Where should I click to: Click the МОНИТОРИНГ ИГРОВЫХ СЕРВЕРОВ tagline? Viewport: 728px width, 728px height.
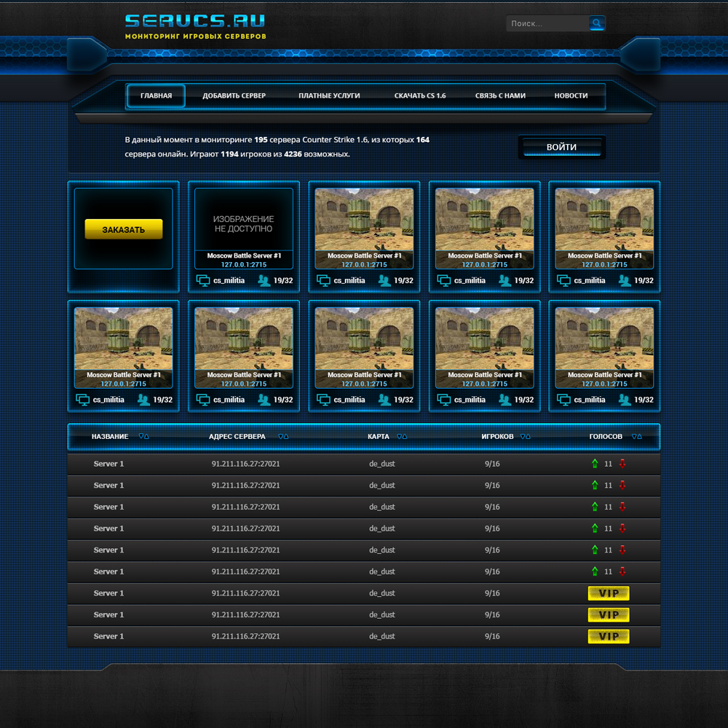point(195,36)
